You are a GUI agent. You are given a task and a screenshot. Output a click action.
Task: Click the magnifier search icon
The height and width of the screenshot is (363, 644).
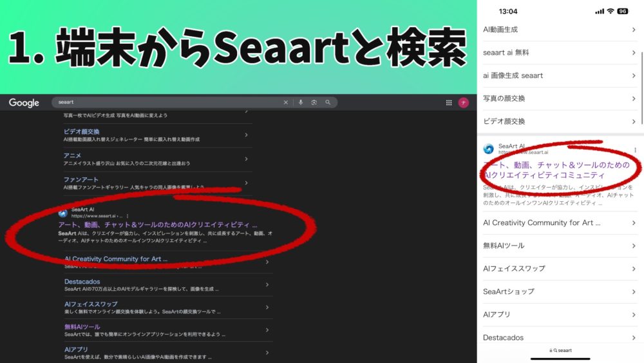tap(328, 103)
